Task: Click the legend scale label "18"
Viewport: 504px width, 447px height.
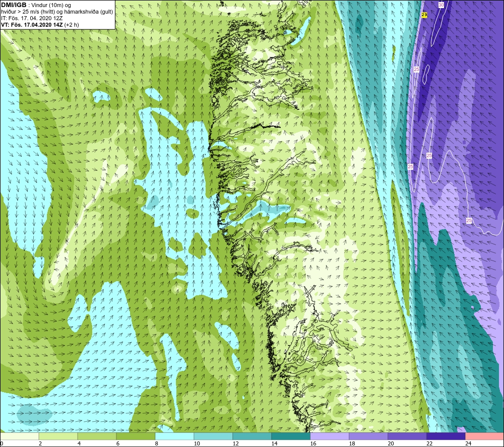Action: 352,443
